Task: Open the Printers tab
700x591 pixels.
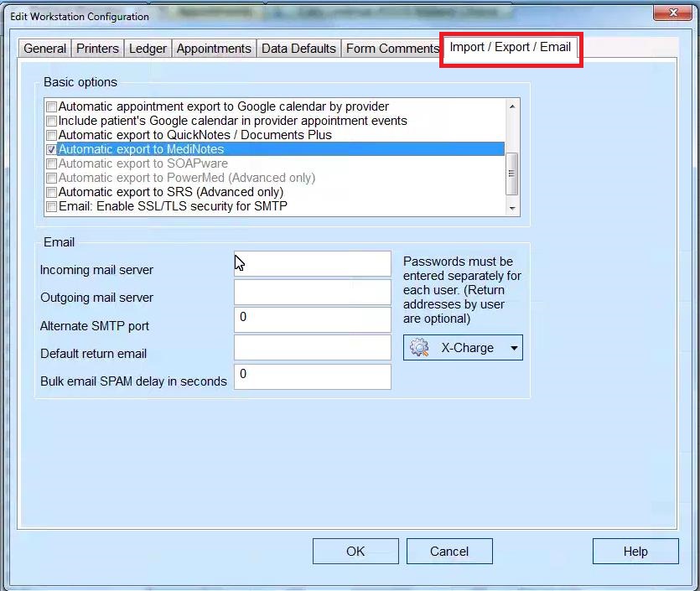Action: tap(97, 49)
